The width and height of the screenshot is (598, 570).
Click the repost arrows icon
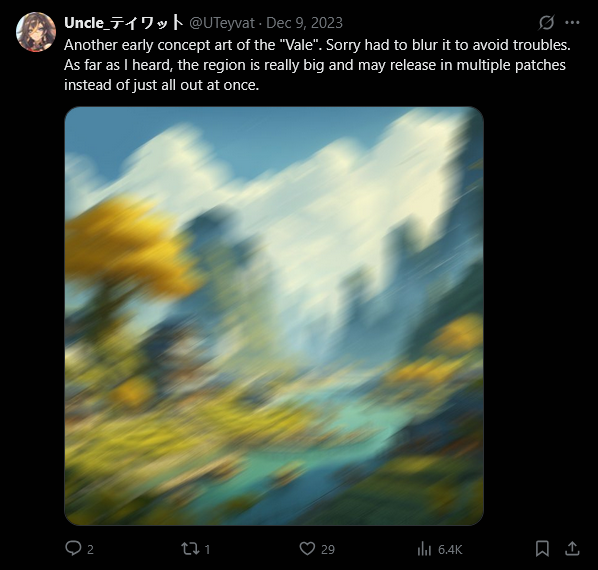coord(190,549)
